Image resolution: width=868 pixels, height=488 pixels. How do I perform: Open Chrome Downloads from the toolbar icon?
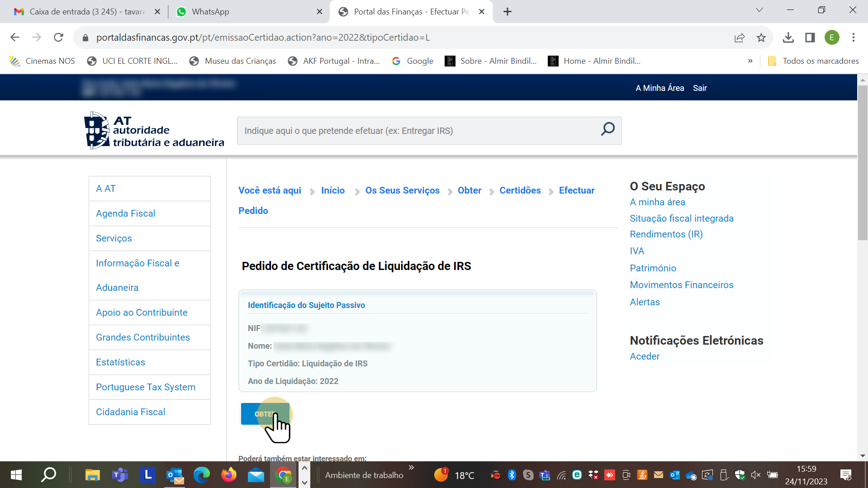pos(788,38)
